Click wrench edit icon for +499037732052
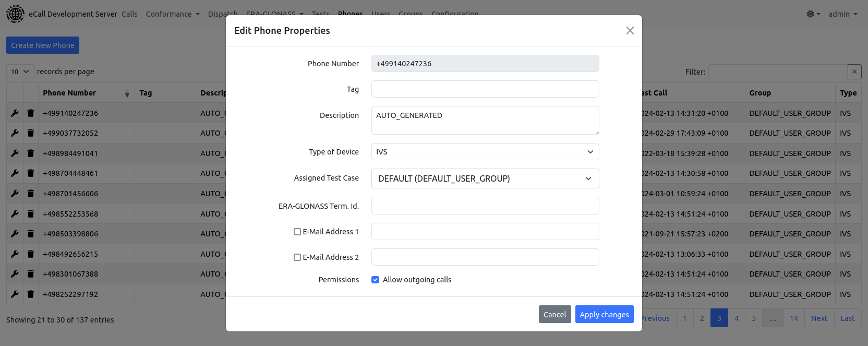This screenshot has height=346, width=868. (x=15, y=133)
